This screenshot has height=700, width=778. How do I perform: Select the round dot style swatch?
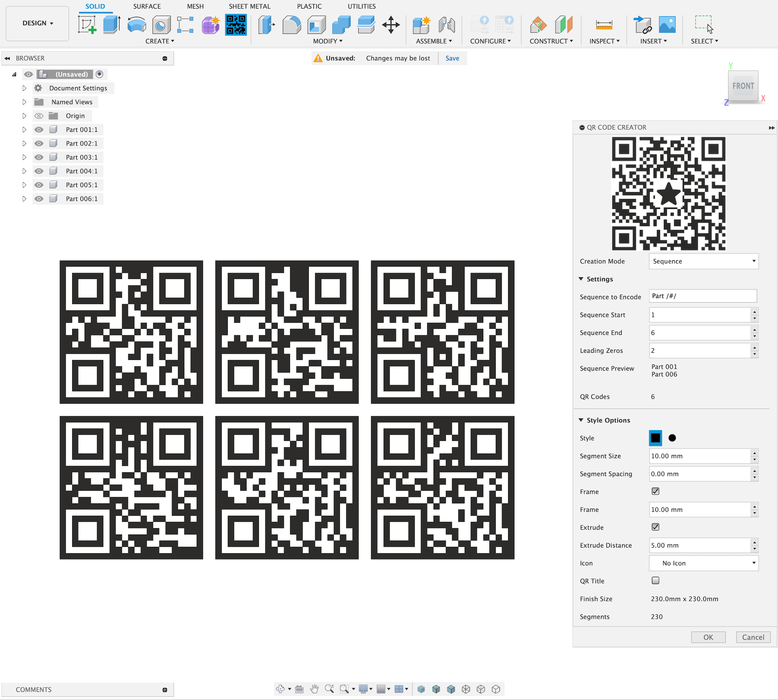click(x=672, y=438)
